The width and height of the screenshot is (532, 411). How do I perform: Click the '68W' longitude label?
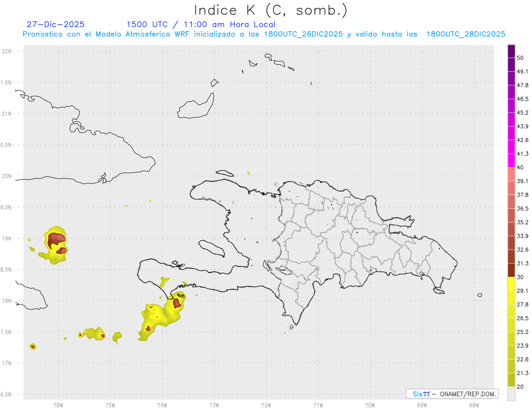pyautogui.click(x=474, y=405)
